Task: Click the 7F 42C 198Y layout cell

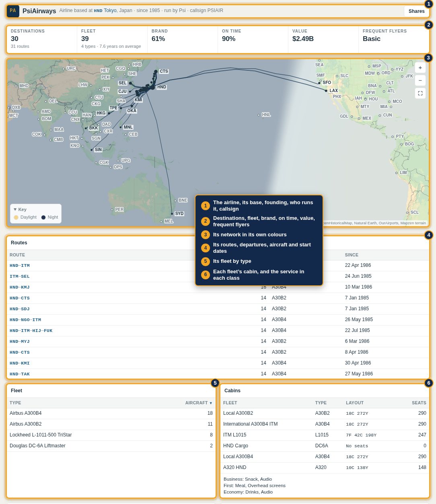Action: (361, 435)
